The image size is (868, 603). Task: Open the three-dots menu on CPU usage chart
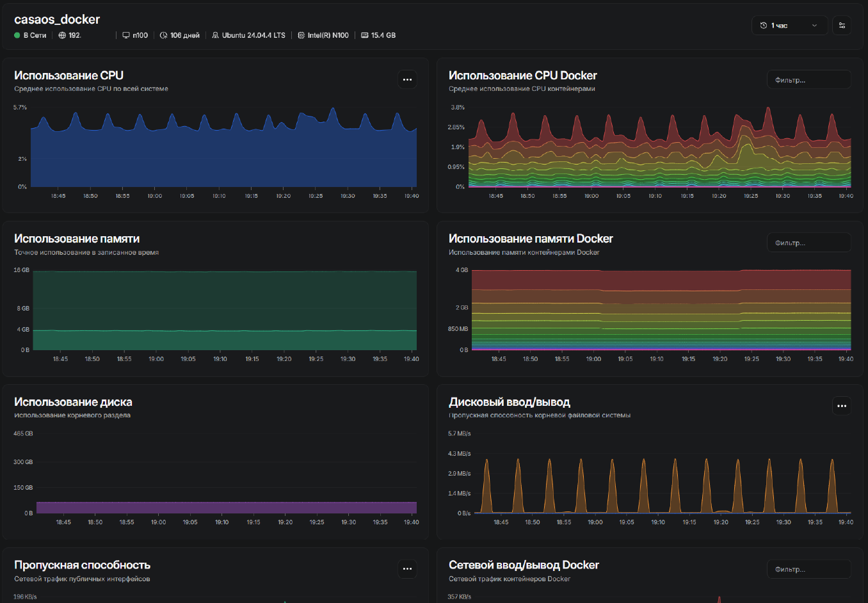[407, 80]
